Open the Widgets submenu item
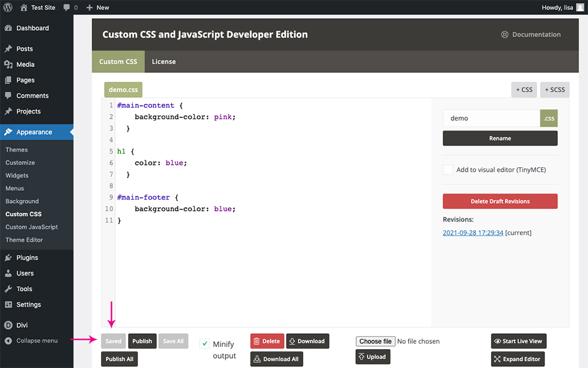 coord(17,175)
